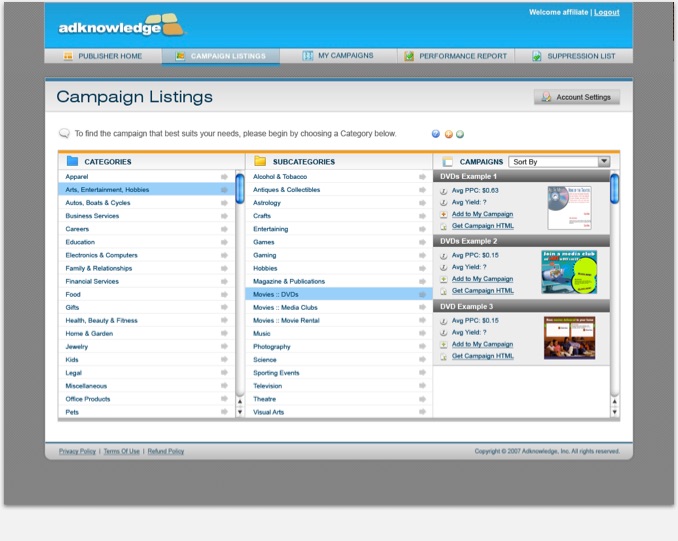Click the add icon in DVD Example 3
This screenshot has width=678, height=541.
pyautogui.click(x=443, y=345)
